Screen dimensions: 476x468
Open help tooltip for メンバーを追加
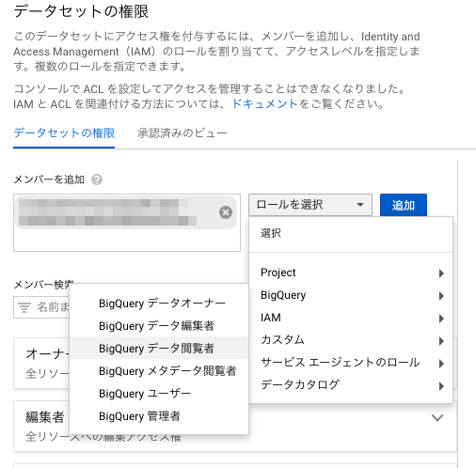pyautogui.click(x=97, y=179)
